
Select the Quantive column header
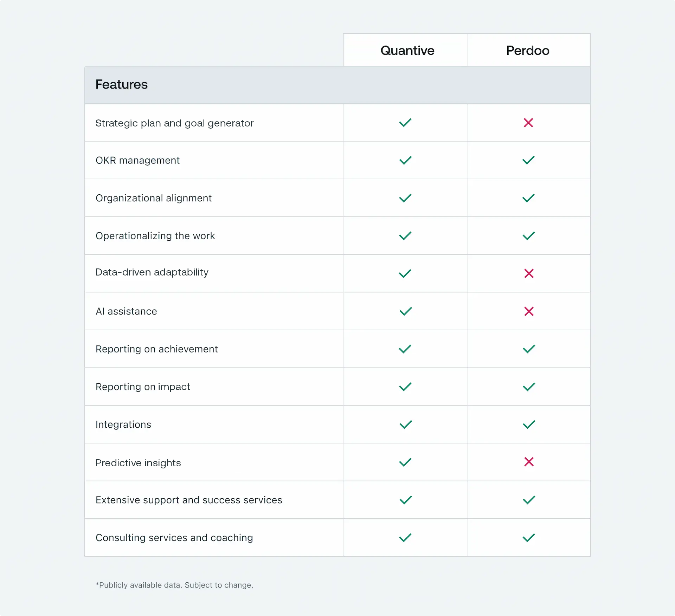[407, 51]
